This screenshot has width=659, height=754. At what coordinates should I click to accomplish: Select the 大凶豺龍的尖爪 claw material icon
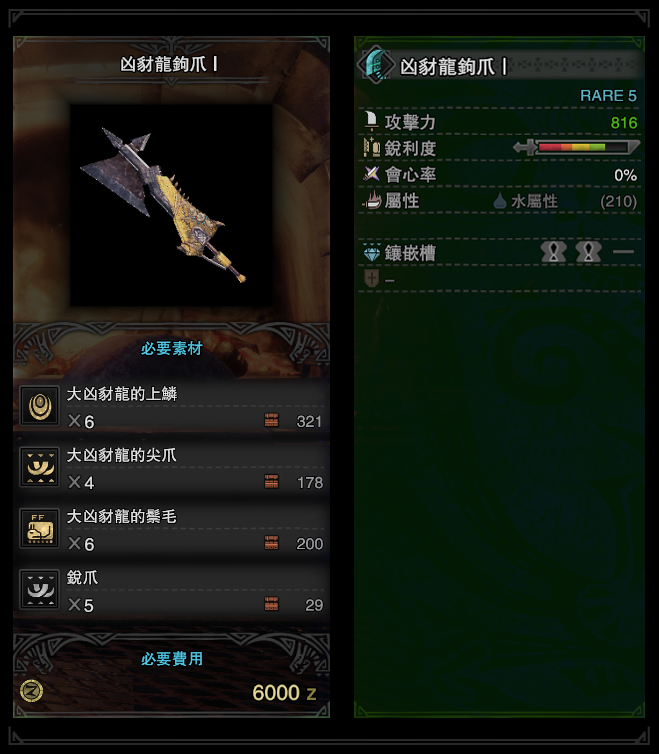click(x=40, y=467)
